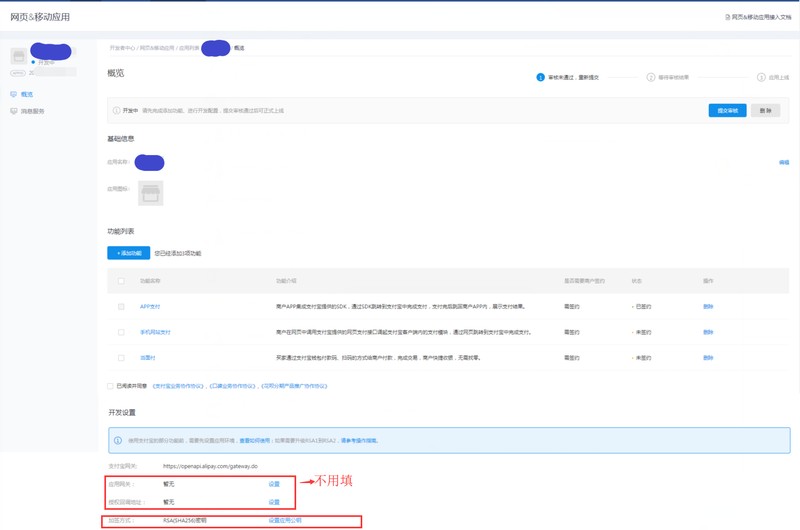The image size is (800, 530).
Task: Click the 应用图标 placeholder thumbnail
Action: 151,193
